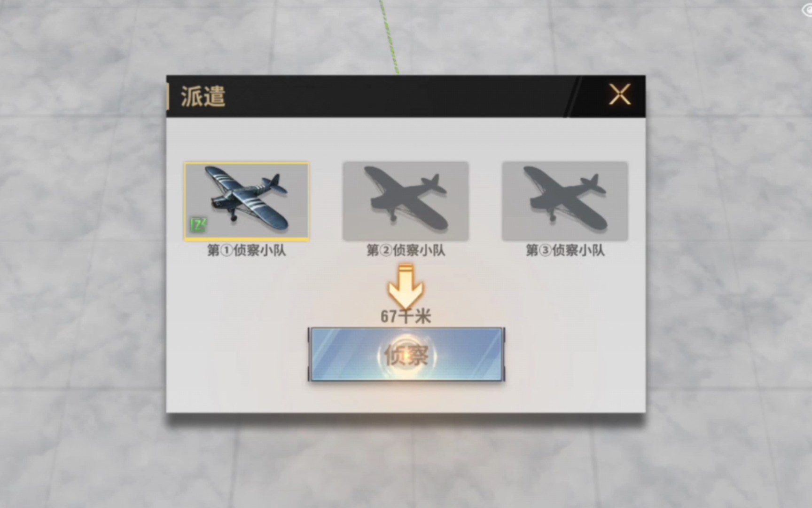
Task: Start scouting with the 侦察 button
Action: (406, 355)
